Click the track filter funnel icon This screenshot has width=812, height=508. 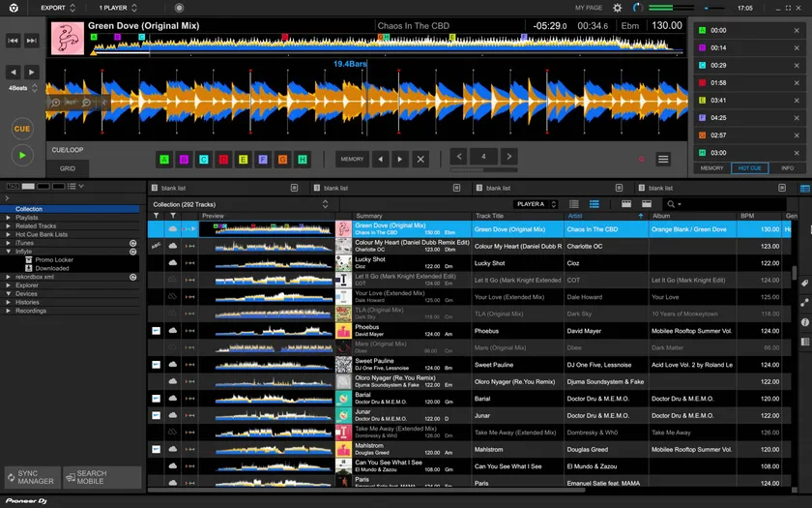click(x=157, y=216)
